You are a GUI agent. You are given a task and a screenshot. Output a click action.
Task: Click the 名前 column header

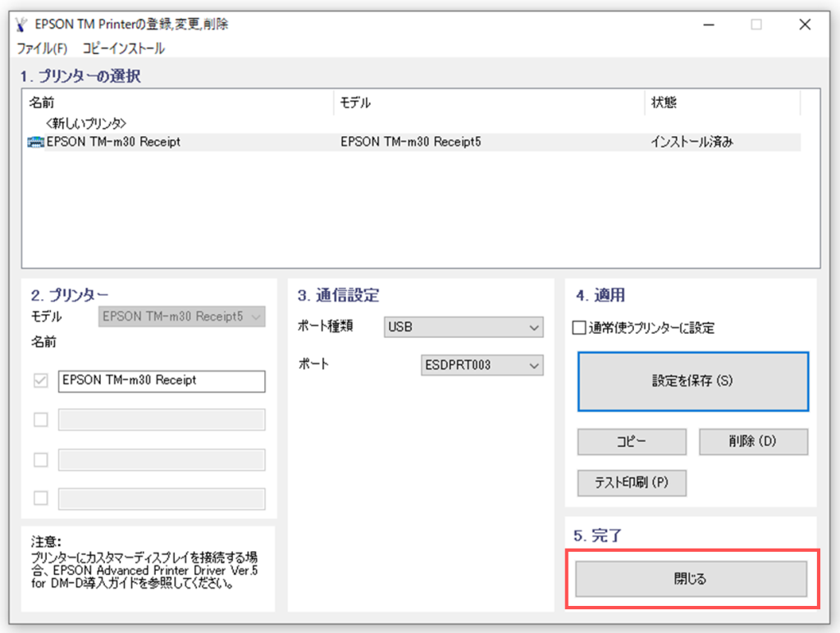tap(178, 102)
